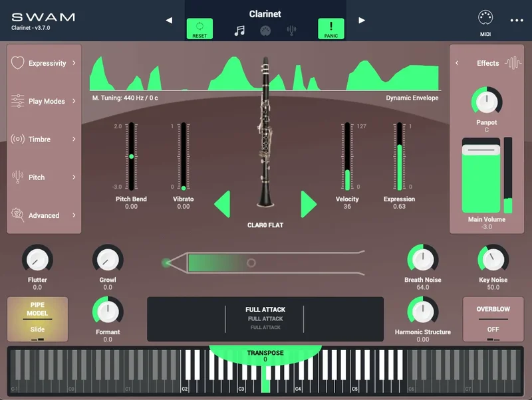Click the Panpot knob
Image resolution: width=532 pixels, height=400 pixels.
point(487,102)
